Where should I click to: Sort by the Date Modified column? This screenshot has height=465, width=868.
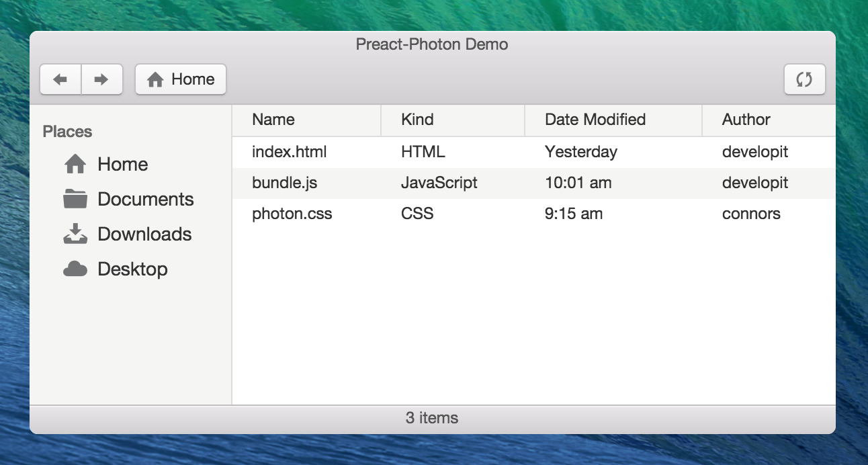pyautogui.click(x=595, y=120)
